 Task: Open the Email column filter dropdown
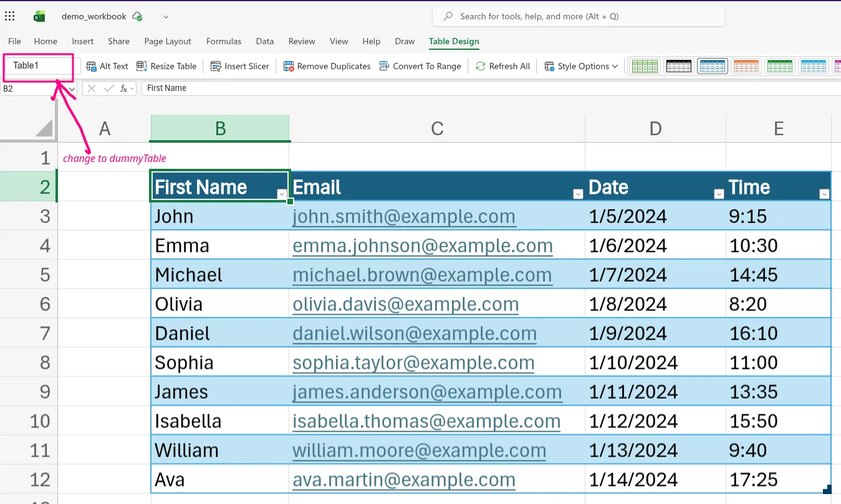click(x=578, y=194)
